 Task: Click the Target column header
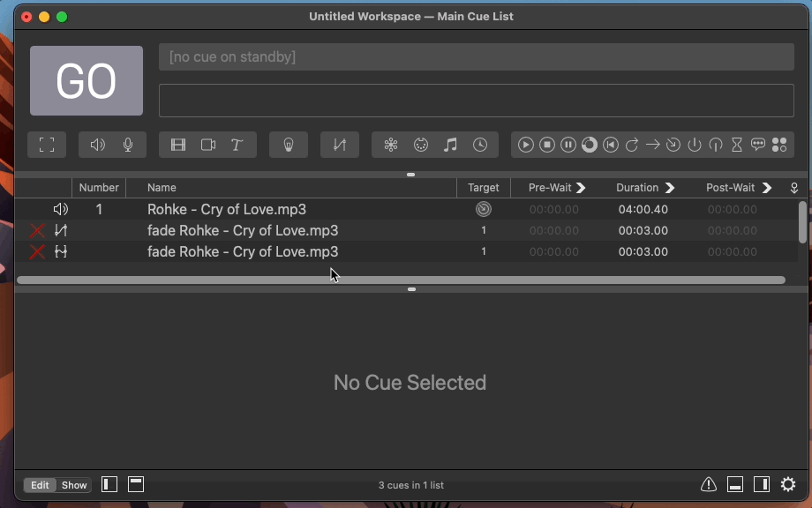pyautogui.click(x=483, y=188)
